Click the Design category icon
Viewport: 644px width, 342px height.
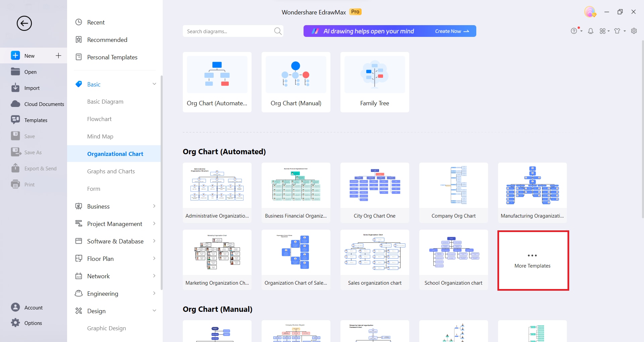coord(79,311)
